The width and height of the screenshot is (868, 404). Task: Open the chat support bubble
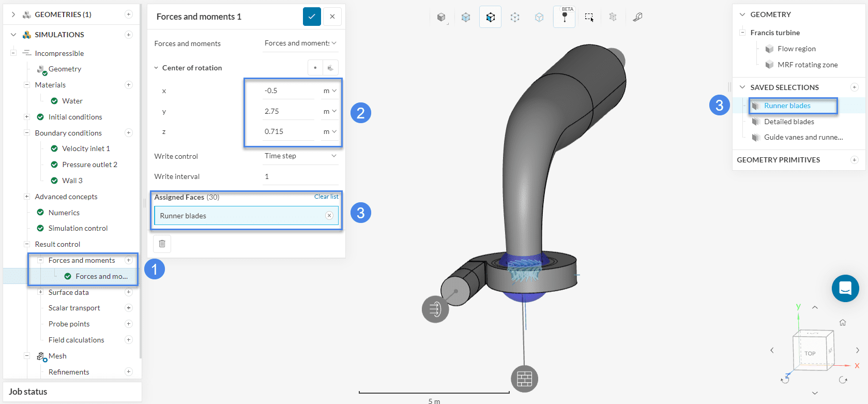(845, 288)
